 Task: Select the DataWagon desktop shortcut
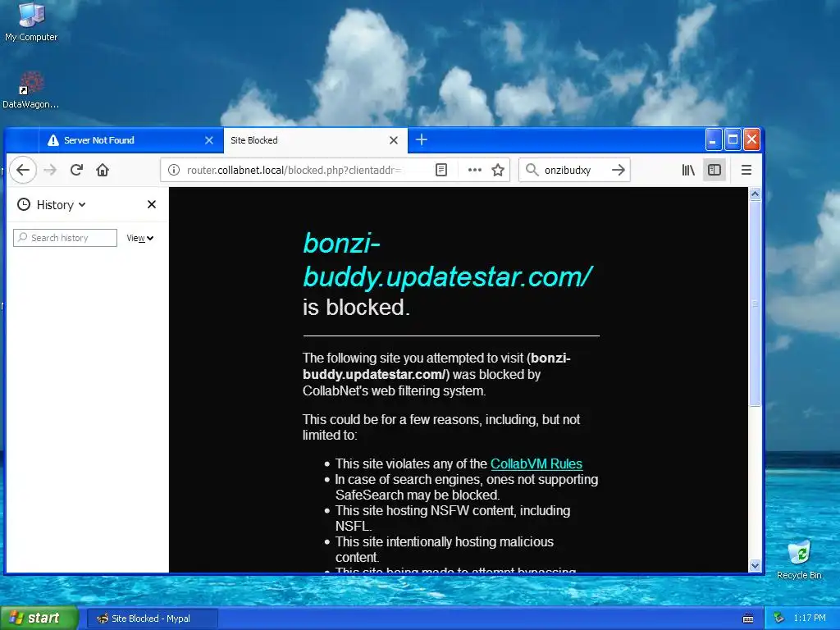click(31, 90)
